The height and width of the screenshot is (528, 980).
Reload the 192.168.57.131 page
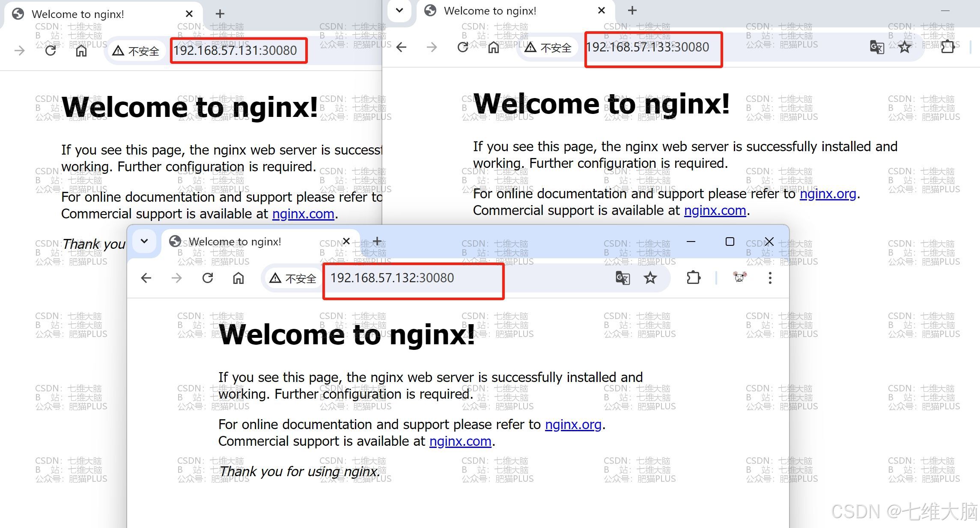(x=51, y=51)
